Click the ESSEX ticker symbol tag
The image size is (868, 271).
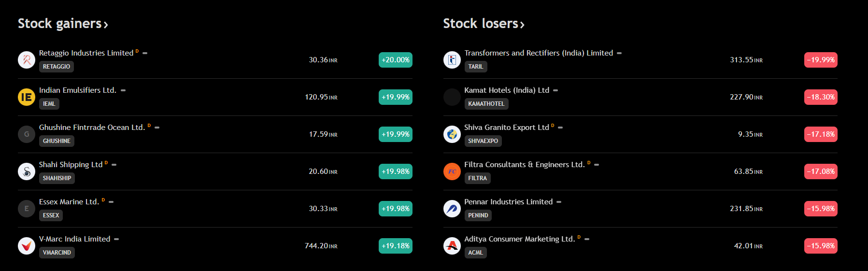[51, 215]
